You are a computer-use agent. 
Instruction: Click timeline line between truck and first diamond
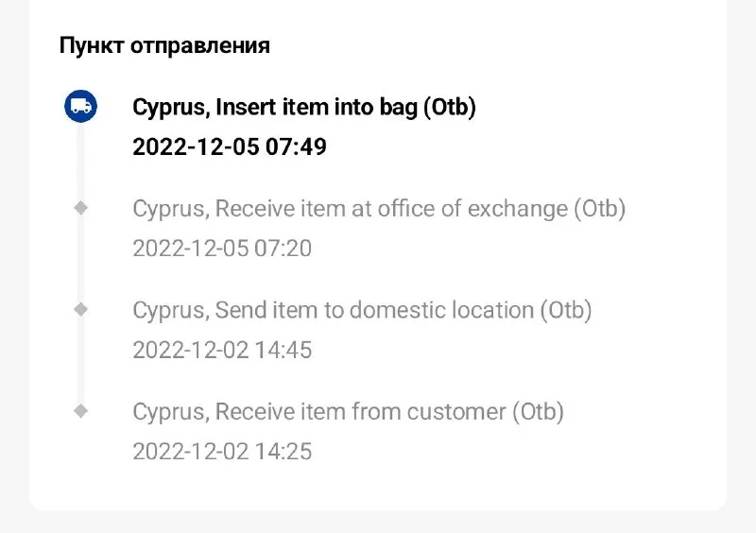[x=81, y=159]
